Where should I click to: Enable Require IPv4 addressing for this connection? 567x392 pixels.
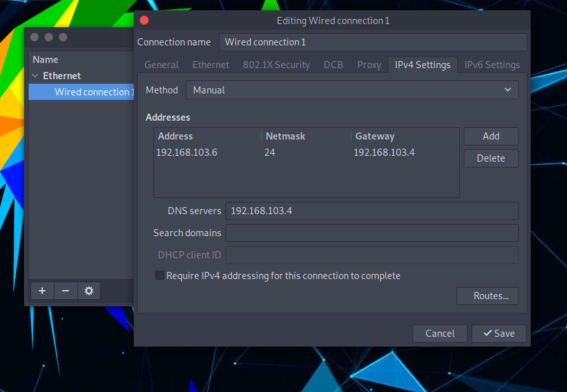tap(159, 275)
